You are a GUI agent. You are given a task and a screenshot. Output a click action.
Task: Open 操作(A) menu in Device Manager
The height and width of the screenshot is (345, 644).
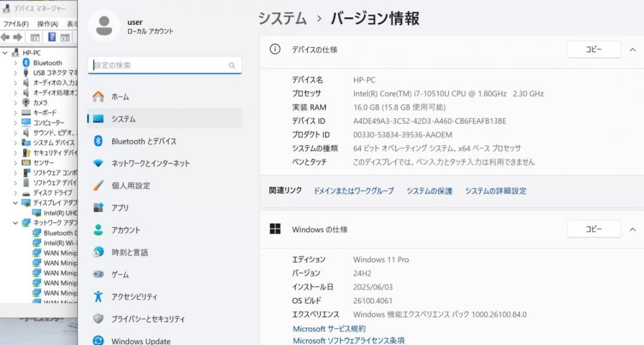(48, 24)
